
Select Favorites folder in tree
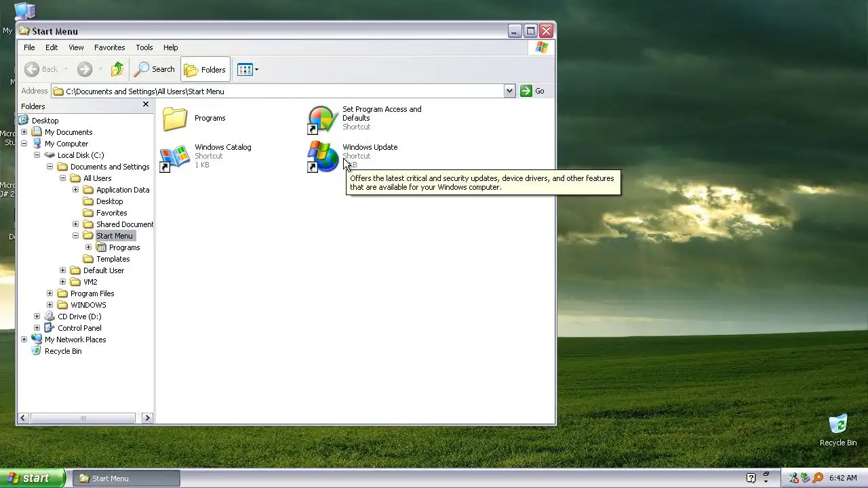(111, 213)
